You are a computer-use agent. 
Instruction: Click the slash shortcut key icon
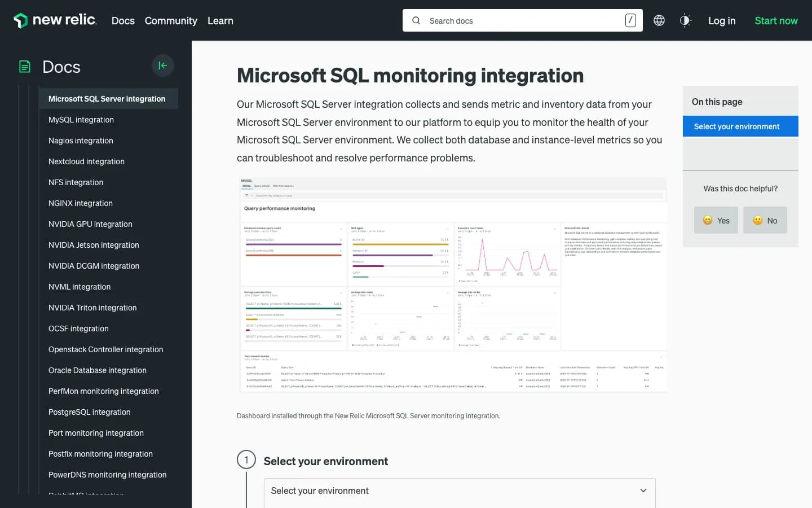(630, 20)
